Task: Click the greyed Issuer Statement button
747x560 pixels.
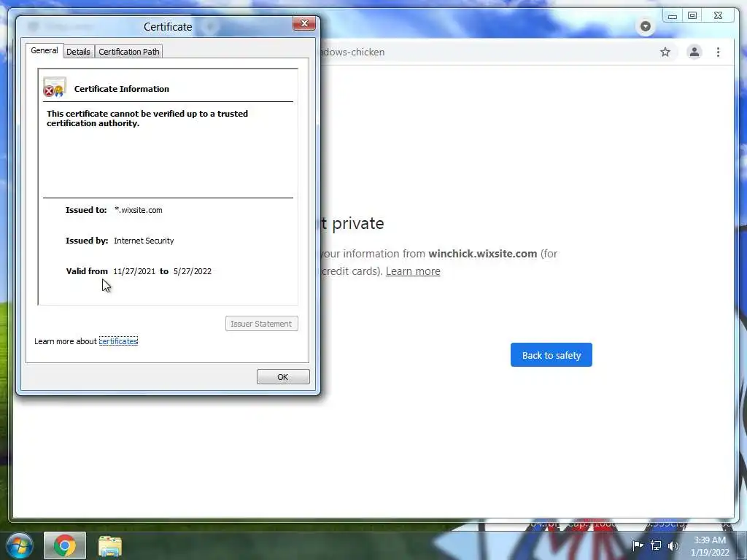Action: click(x=262, y=324)
